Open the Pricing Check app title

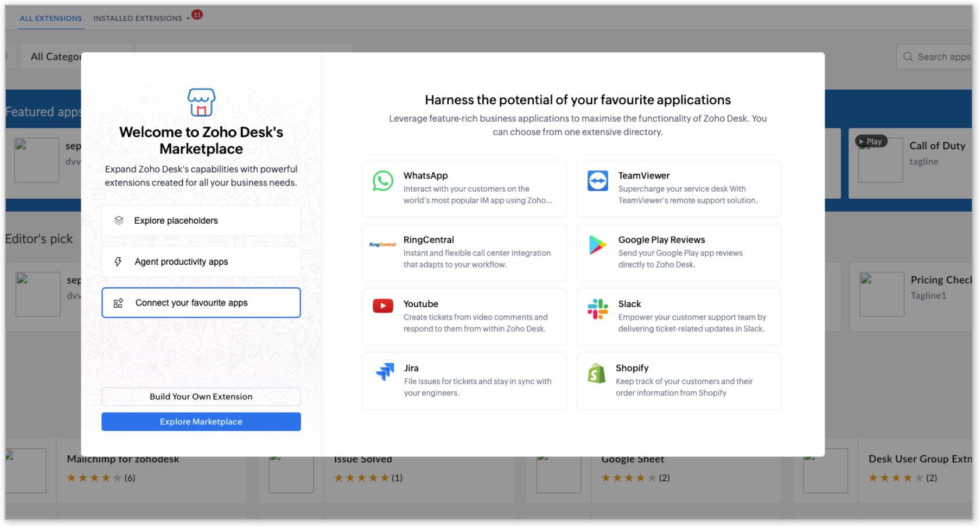point(941,280)
